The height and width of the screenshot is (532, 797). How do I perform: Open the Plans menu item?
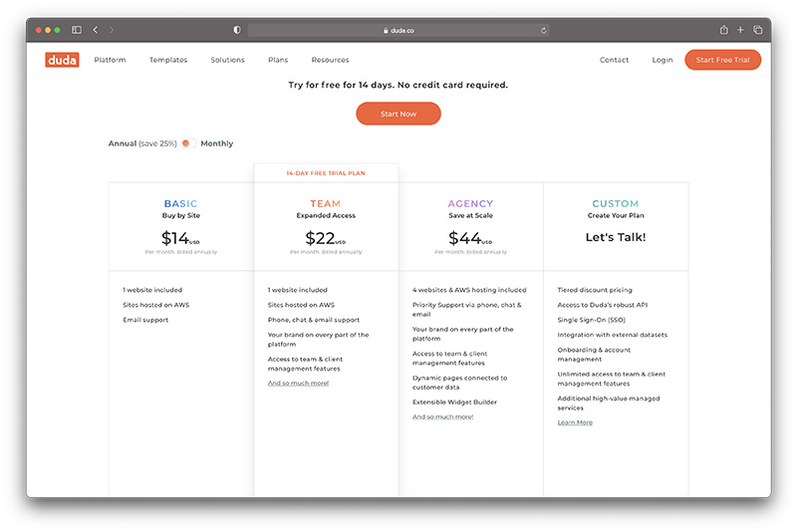coord(278,60)
